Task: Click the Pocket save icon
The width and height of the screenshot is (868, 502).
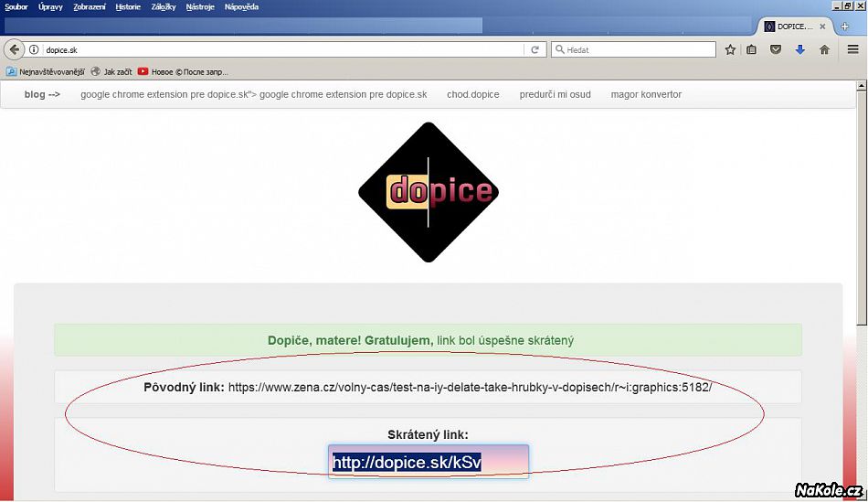Action: [x=776, y=50]
